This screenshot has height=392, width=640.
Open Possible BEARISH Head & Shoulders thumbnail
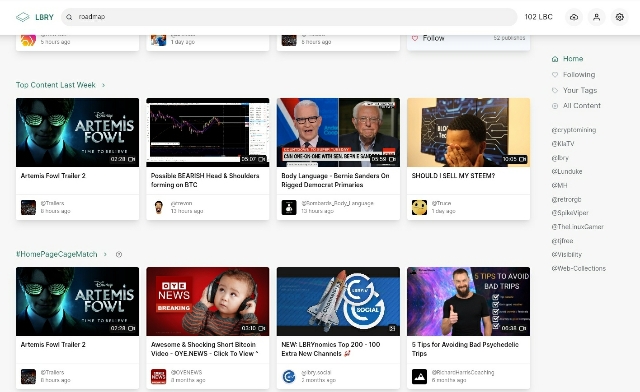click(x=208, y=132)
